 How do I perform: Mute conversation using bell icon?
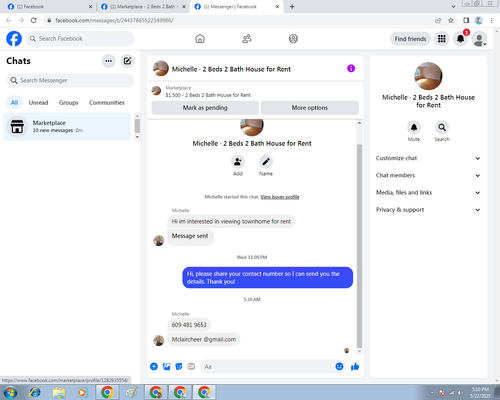pyautogui.click(x=414, y=127)
